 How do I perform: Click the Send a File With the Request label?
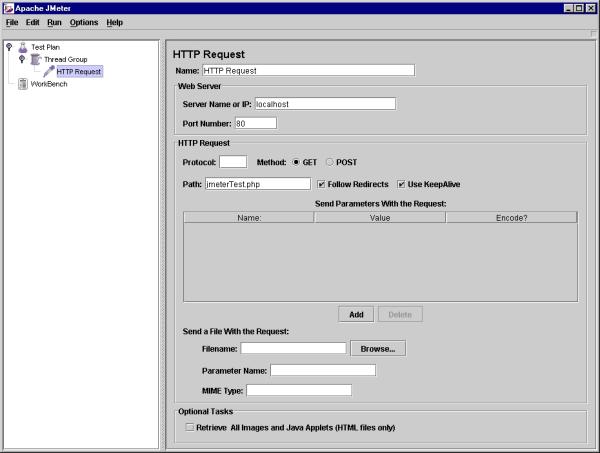coord(236,331)
